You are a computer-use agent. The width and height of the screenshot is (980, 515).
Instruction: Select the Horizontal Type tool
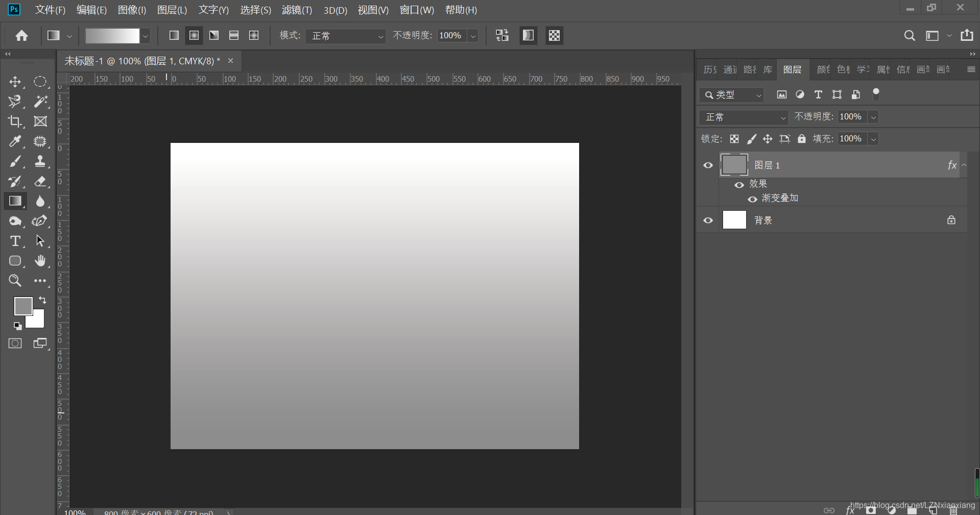tap(15, 241)
